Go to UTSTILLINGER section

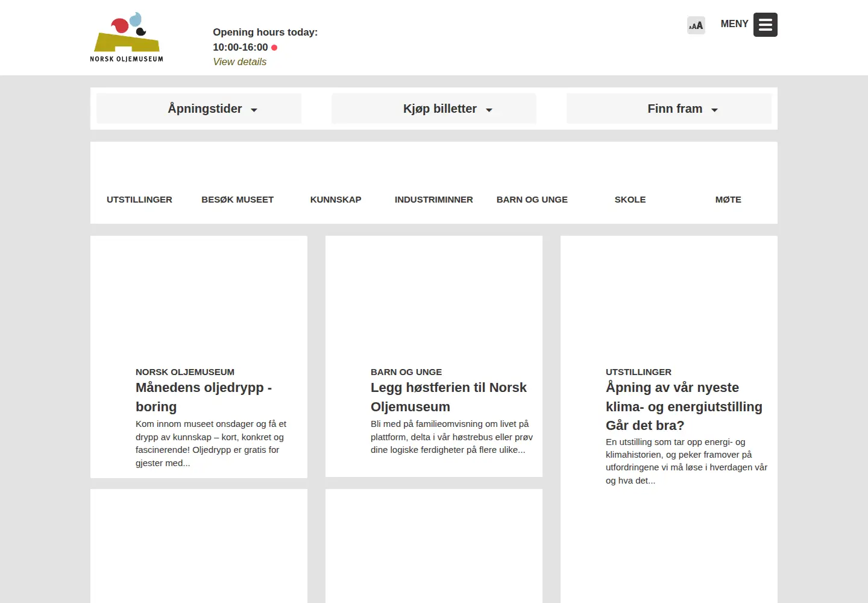(139, 200)
